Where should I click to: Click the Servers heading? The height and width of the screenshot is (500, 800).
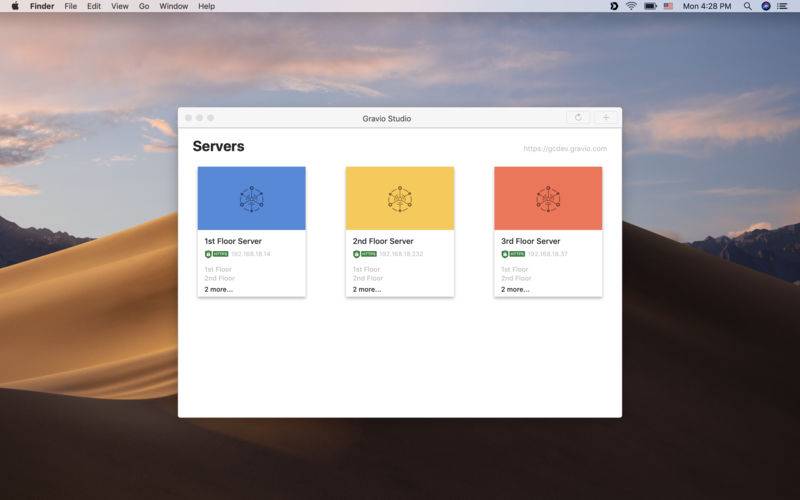pos(218,146)
